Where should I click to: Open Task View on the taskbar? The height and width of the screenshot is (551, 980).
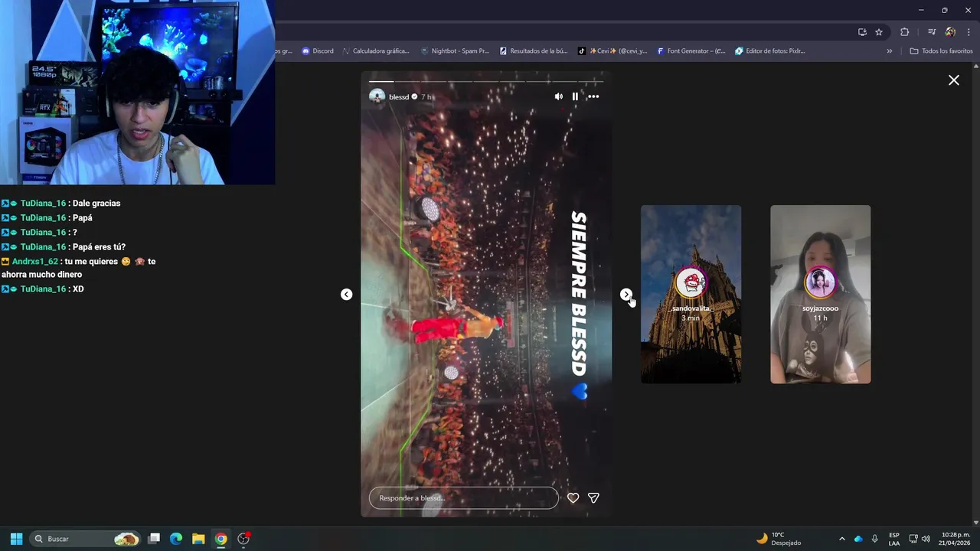(x=154, y=539)
